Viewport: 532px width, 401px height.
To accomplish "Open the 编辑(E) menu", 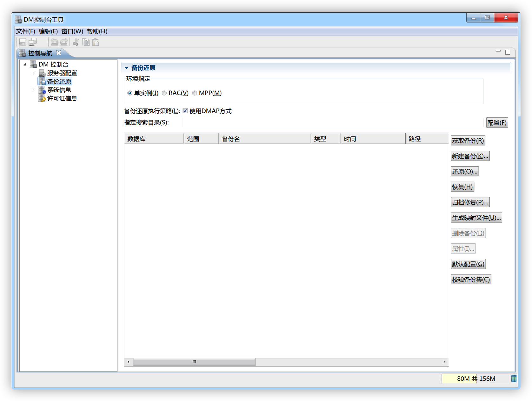I will coord(48,31).
